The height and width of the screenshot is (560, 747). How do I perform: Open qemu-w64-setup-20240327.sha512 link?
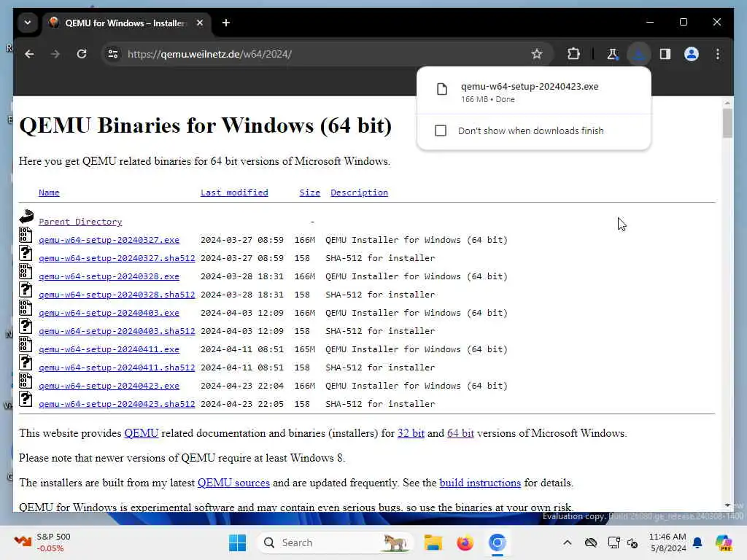point(117,258)
